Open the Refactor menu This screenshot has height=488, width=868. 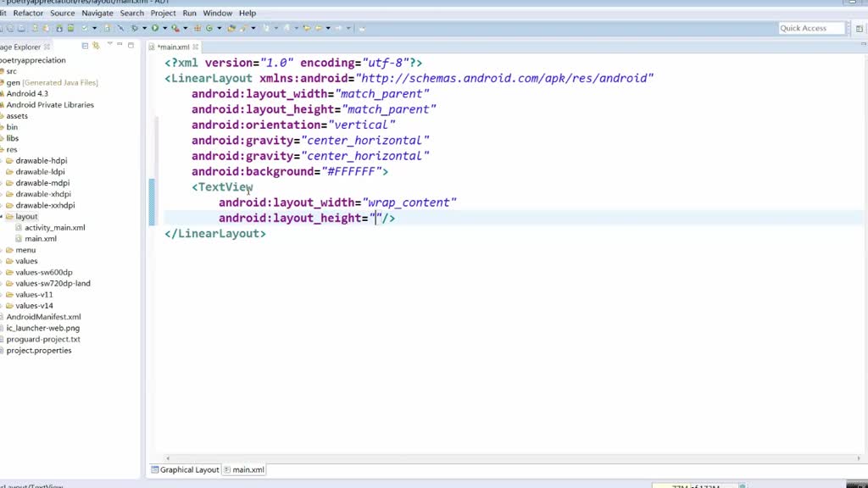coord(28,13)
